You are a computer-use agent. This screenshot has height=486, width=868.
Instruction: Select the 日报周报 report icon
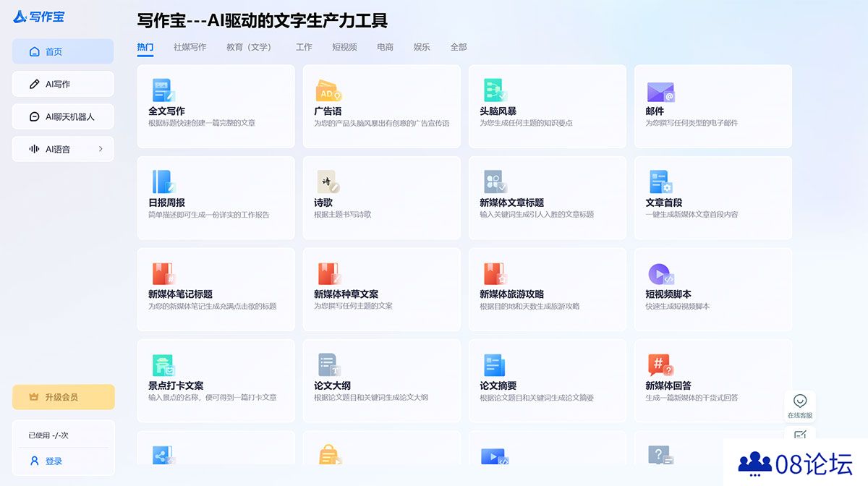(164, 182)
